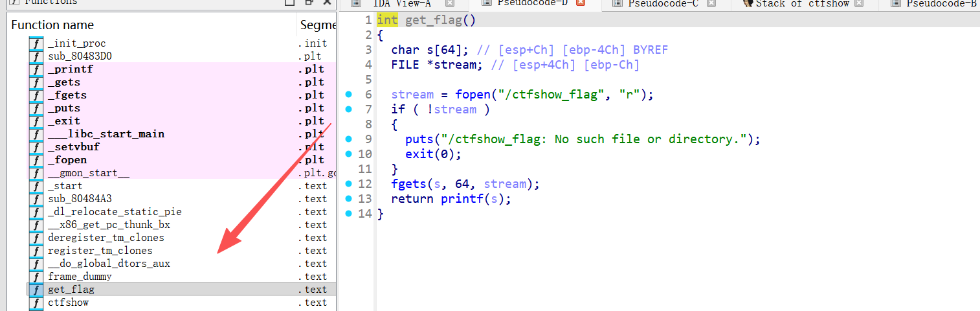Click the [ebp-4Ch] BYREF comment on line 3
Screen dimensions: 980x311
[x=615, y=50]
